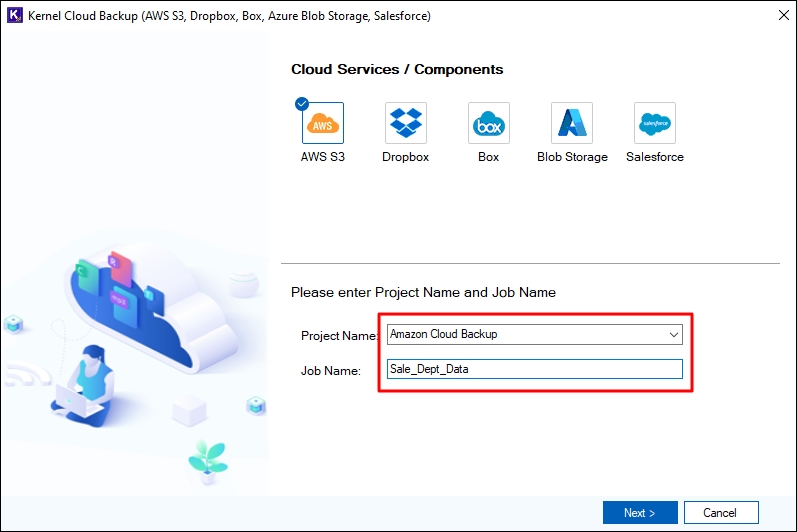797x532 pixels.
Task: Click the "Project Name:" field label
Action: coord(339,336)
